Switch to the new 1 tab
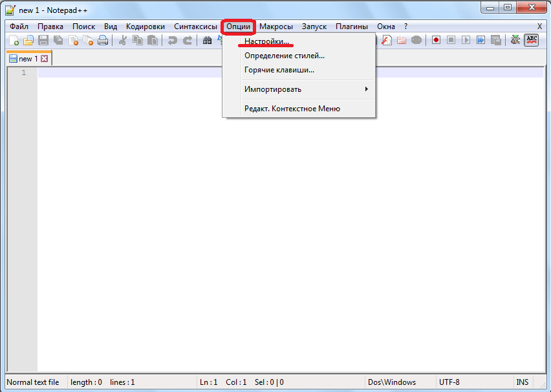Screen dimensions: 551x392 coord(25,59)
